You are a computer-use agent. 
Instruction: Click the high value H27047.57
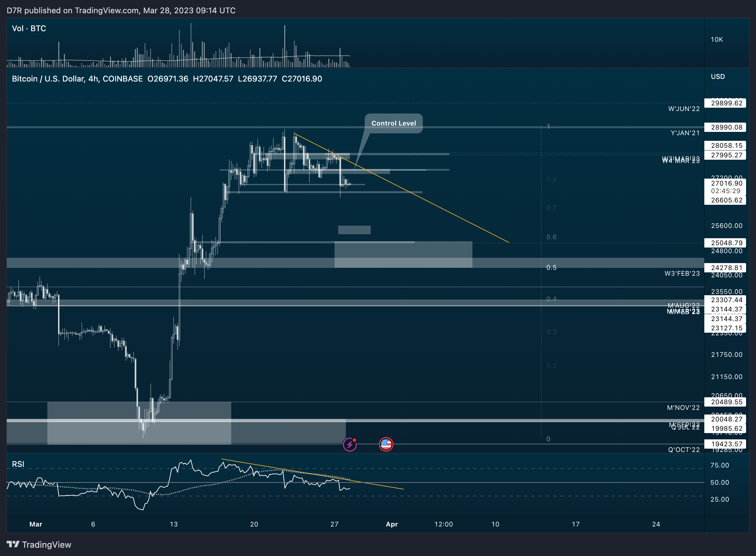pyautogui.click(x=213, y=79)
